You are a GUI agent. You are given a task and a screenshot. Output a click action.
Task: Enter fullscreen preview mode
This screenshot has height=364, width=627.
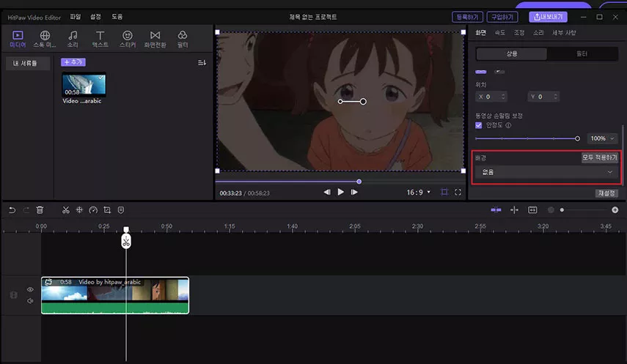tap(458, 192)
